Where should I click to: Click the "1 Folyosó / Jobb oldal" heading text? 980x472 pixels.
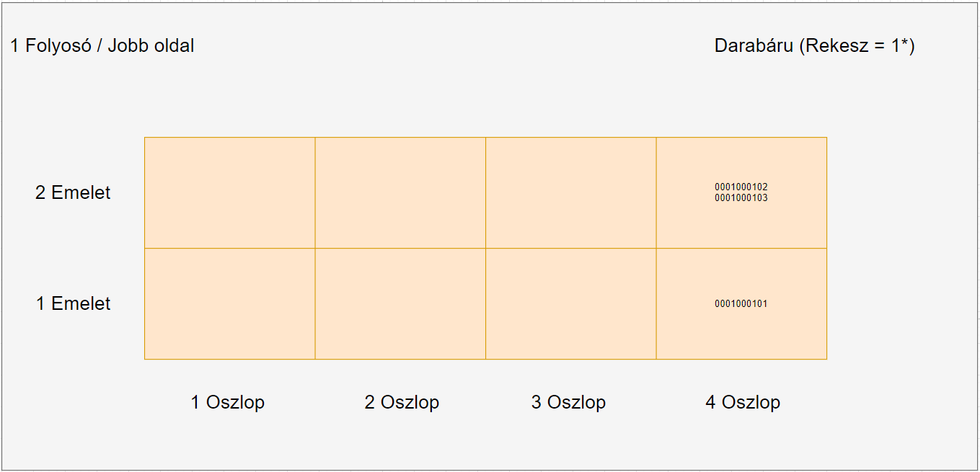pos(102,46)
